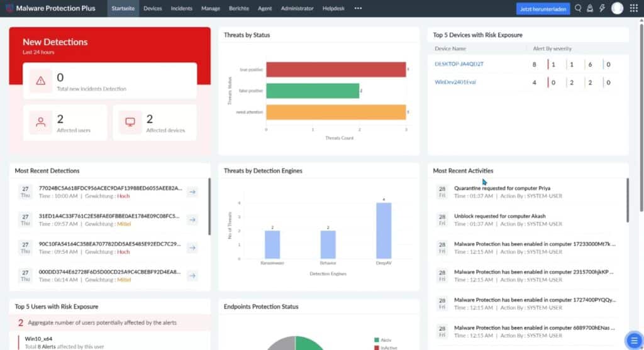The image size is (644, 350).
Task: Click the affected users person icon
Action: [40, 122]
